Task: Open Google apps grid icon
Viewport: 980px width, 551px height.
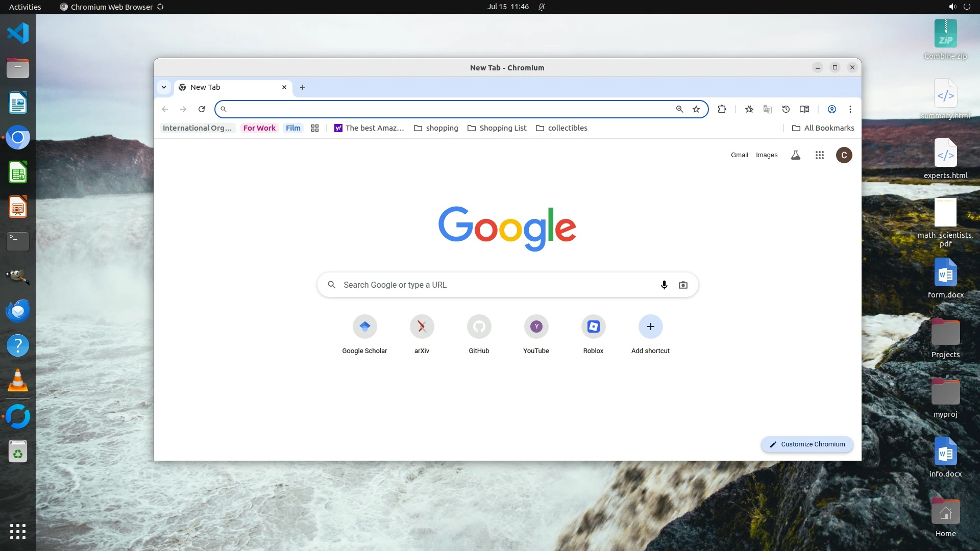Action: (820, 155)
